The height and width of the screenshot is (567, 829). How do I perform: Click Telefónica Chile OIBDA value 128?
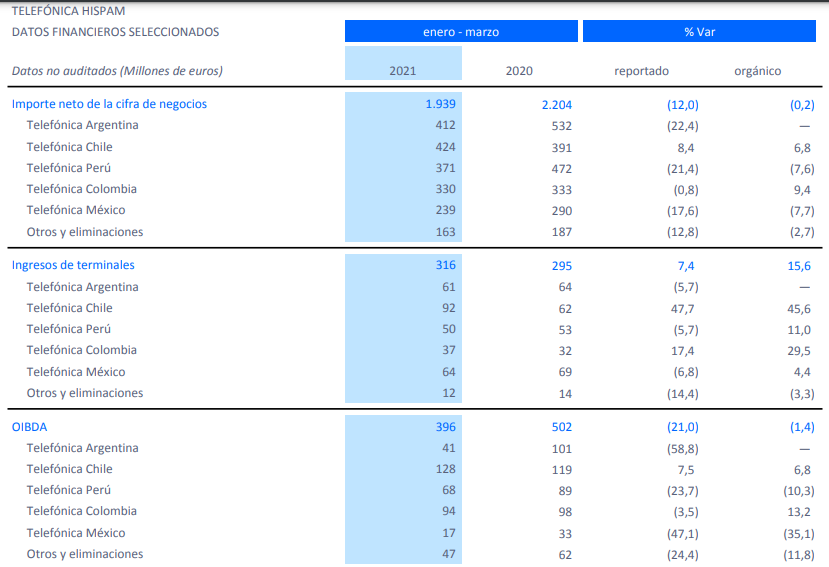[445, 469]
